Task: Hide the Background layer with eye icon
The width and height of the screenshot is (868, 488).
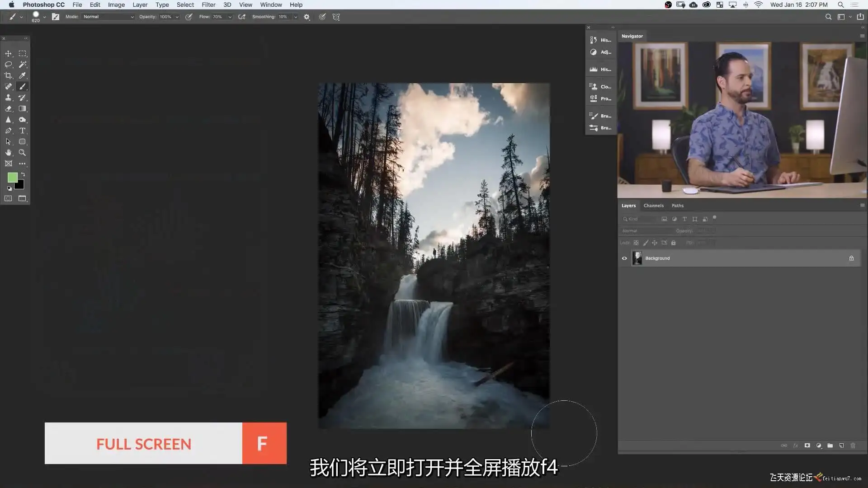Action: point(624,258)
